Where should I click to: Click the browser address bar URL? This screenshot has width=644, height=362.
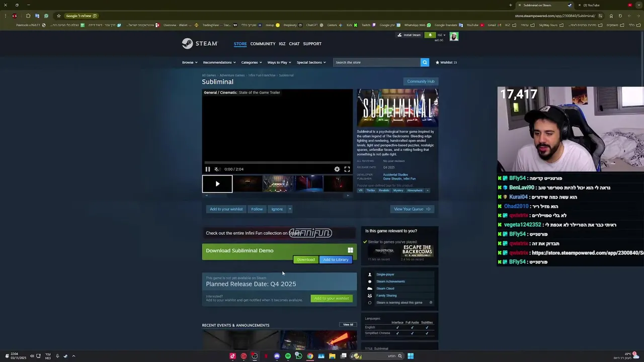click(x=555, y=16)
